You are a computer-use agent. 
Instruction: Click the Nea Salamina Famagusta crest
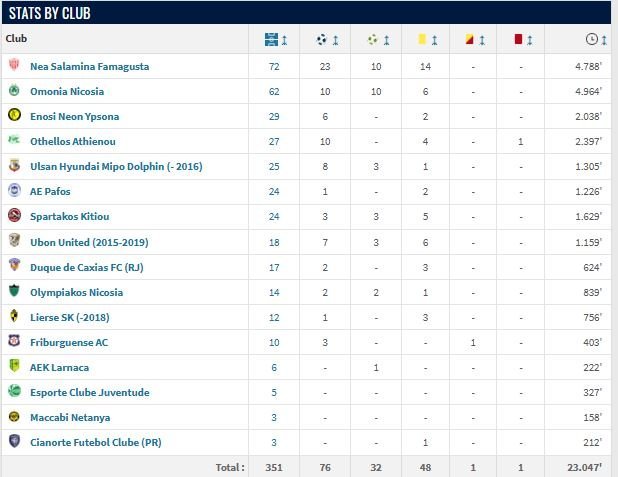pyautogui.click(x=14, y=65)
